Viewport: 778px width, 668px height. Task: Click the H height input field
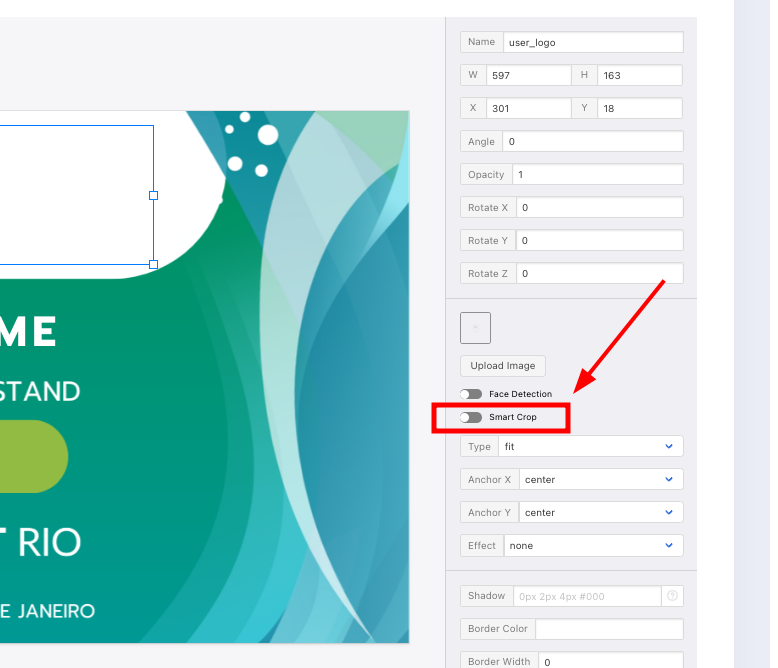(639, 75)
